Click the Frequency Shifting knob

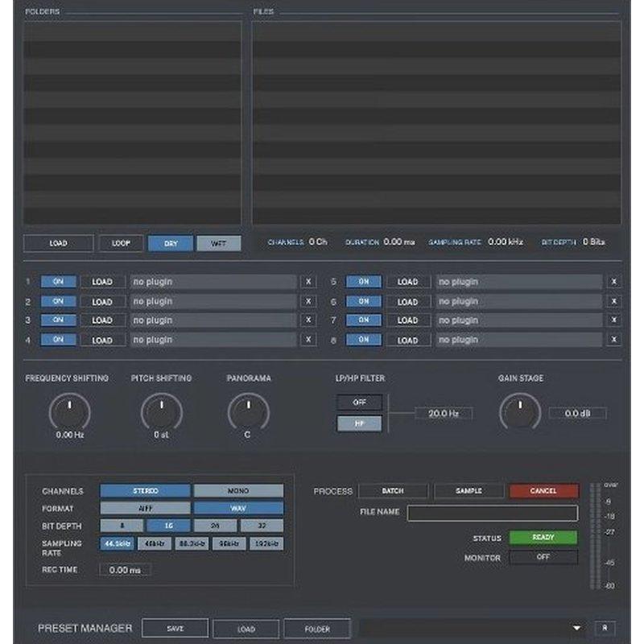70,412
